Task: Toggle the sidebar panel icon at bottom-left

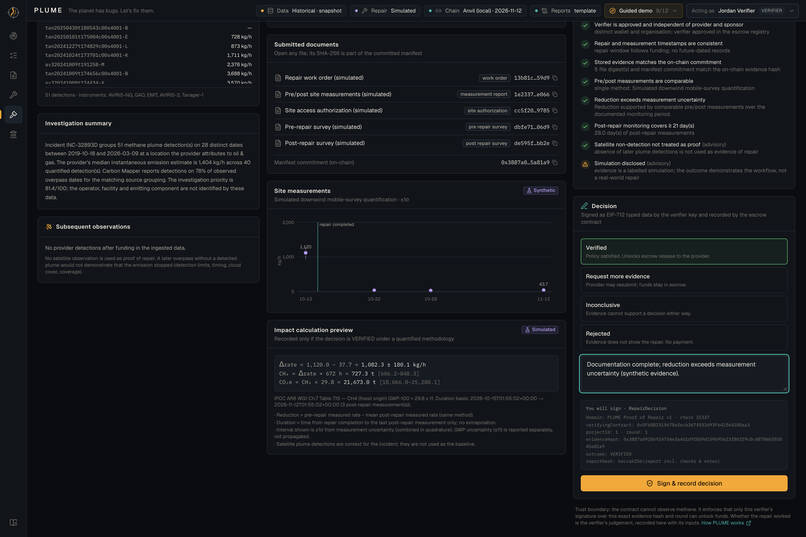Action: [x=13, y=522]
